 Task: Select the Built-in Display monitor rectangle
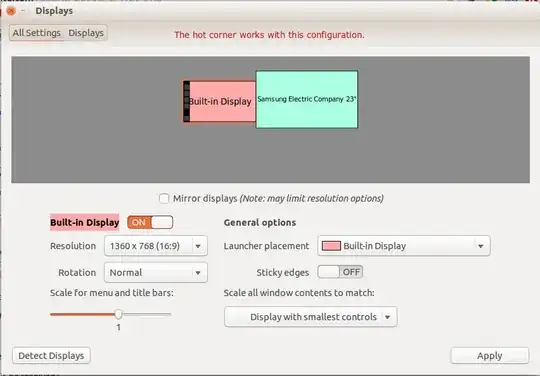tap(220, 101)
